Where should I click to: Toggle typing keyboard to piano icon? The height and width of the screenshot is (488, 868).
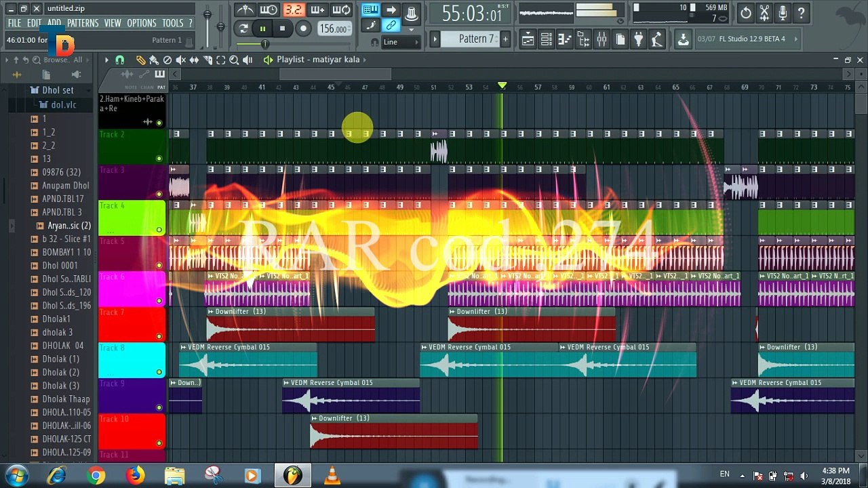[x=370, y=9]
